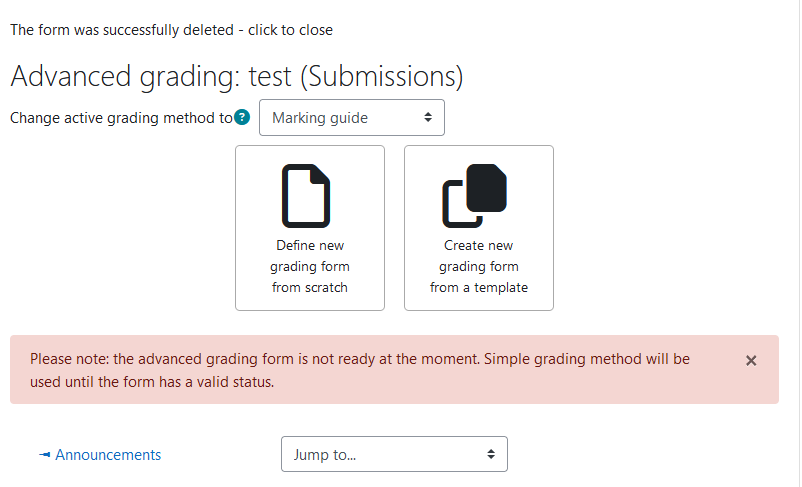Click the help icon beside grading method label
The image size is (802, 487).
click(x=242, y=117)
